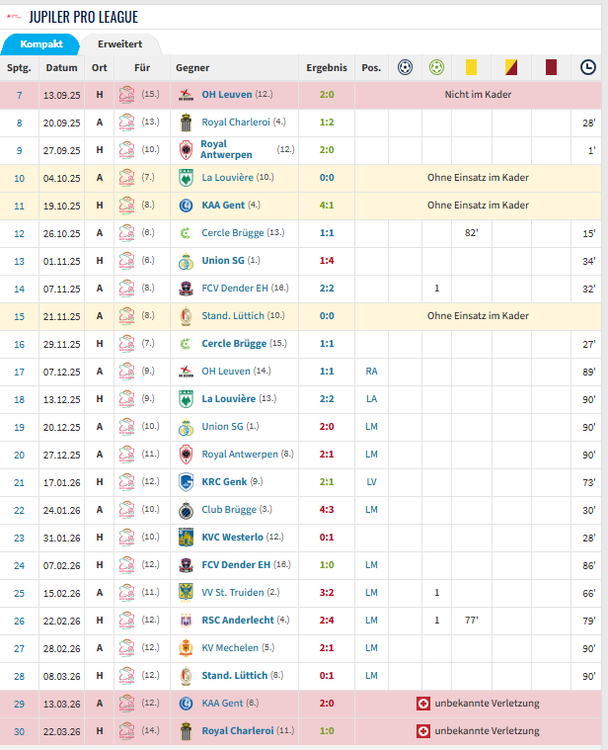
Task: Click the Datum column header
Action: tap(61, 68)
